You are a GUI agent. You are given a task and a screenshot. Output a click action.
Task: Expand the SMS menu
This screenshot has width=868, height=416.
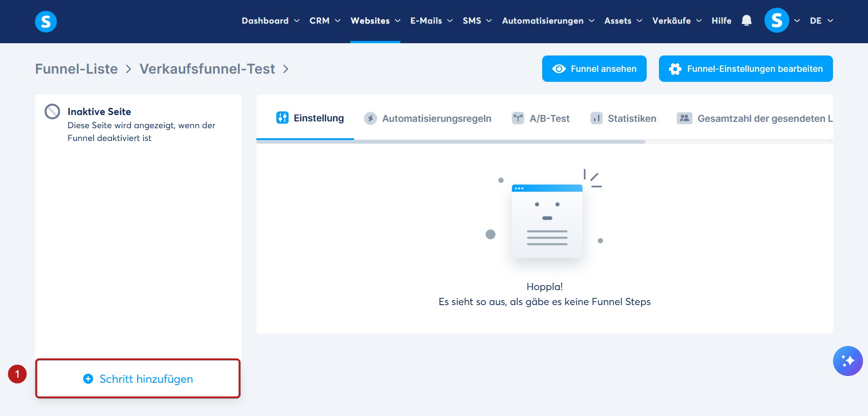point(477,20)
